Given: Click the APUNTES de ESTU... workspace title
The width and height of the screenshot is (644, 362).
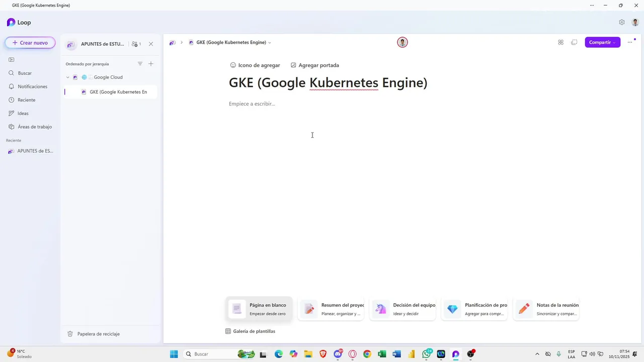Looking at the screenshot, I should coord(102,44).
